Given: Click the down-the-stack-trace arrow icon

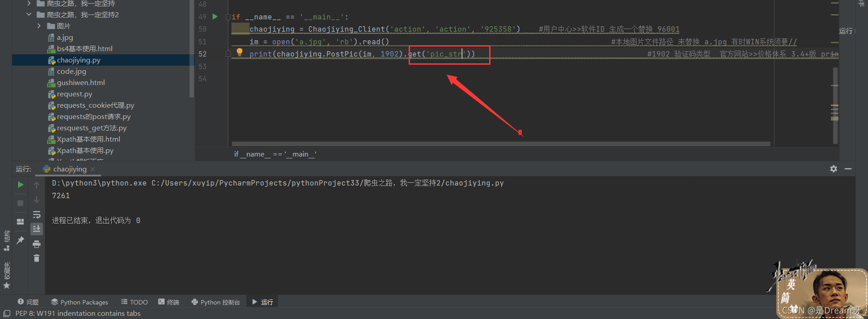Looking at the screenshot, I should click(x=37, y=200).
